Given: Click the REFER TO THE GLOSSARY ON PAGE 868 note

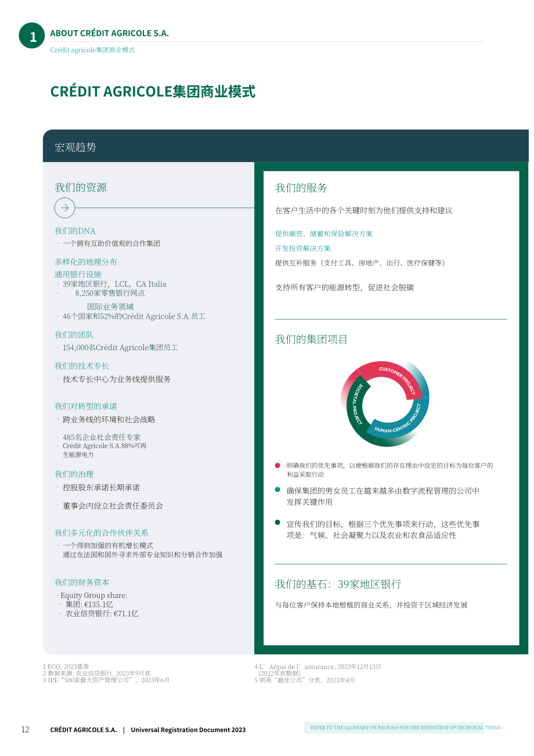Looking at the screenshot, I should coord(406,728).
